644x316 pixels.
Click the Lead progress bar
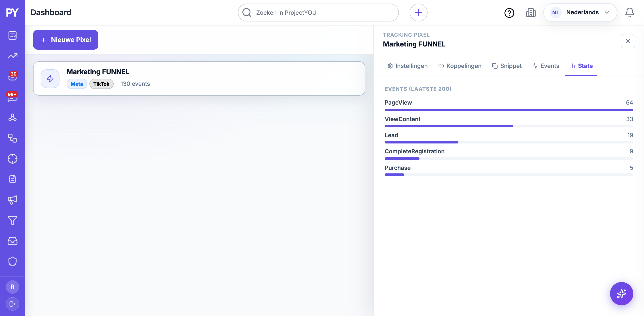point(508,142)
